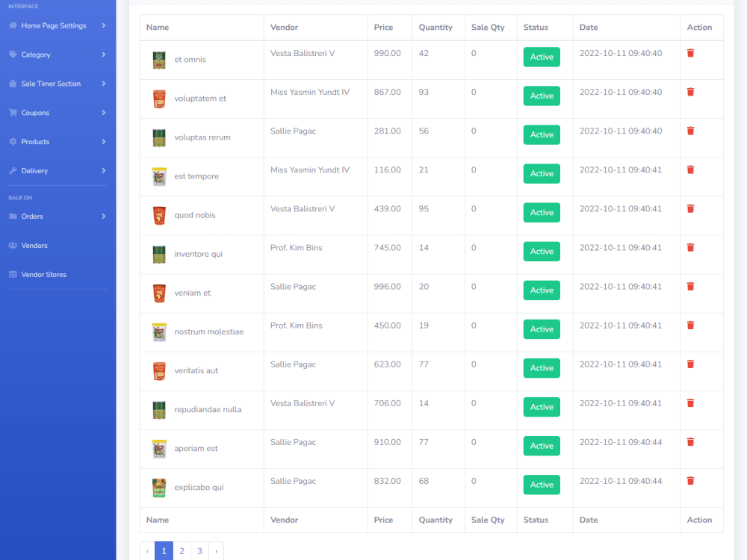Sort by the top Price column header
This screenshot has height=560, width=747.
point(383,27)
